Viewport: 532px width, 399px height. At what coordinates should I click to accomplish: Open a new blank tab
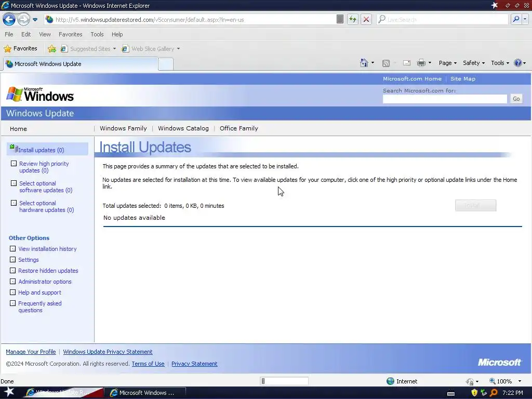coord(166,64)
